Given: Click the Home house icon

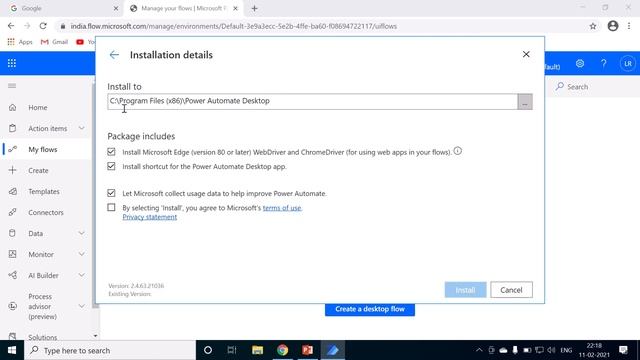Looking at the screenshot, I should (x=13, y=107).
